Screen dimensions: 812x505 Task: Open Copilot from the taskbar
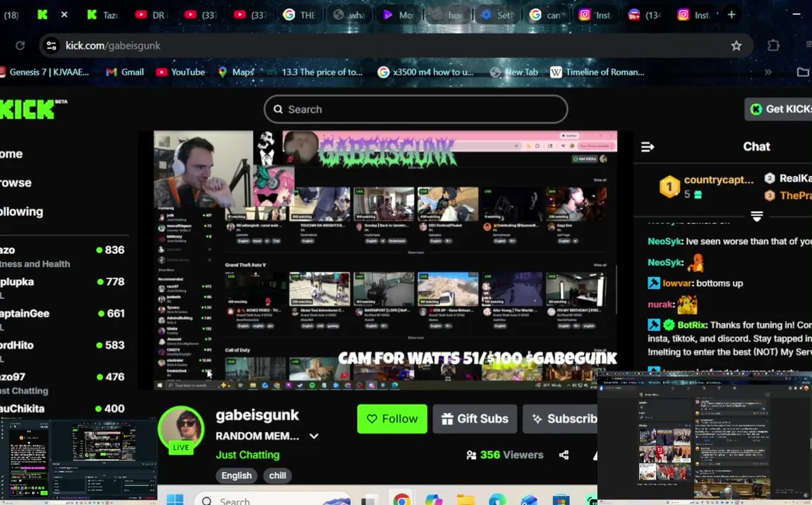click(x=434, y=500)
